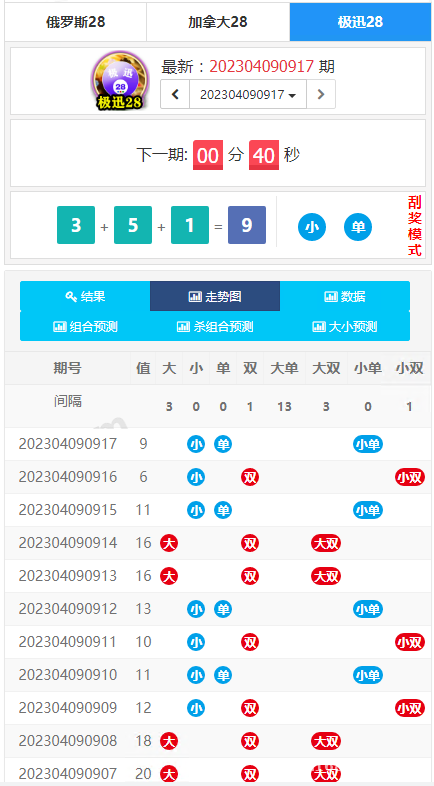Switch to the 加拿大28 tab

[x=218, y=22]
